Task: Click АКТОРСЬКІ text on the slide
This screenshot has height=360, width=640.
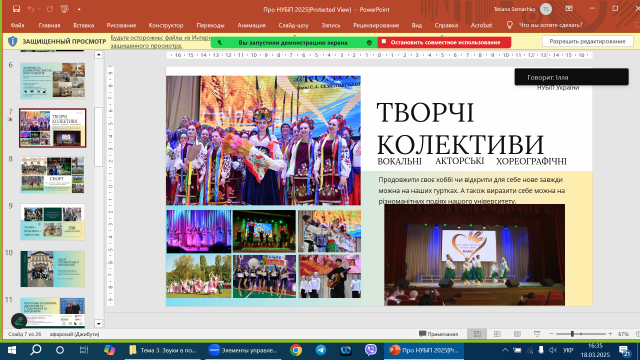Action: [460, 161]
